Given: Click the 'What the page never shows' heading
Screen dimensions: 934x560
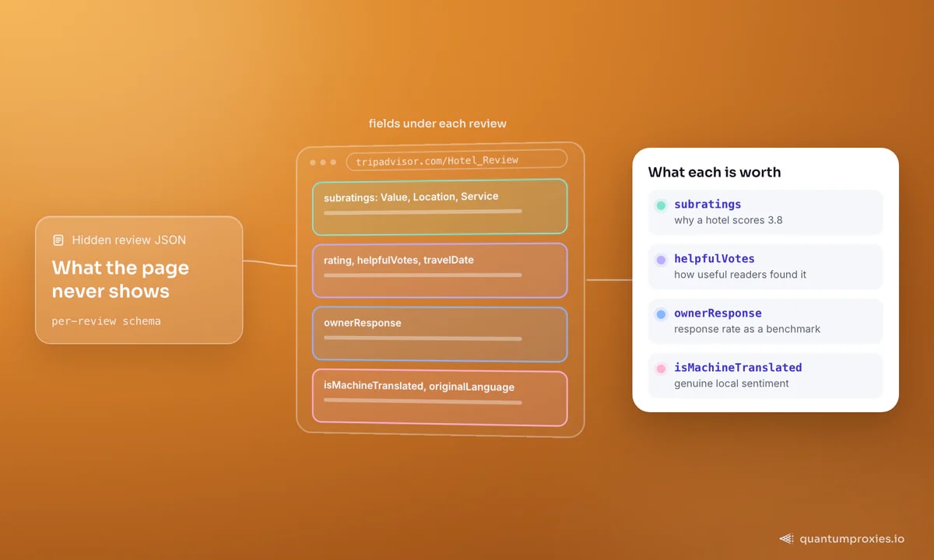Looking at the screenshot, I should [x=121, y=280].
